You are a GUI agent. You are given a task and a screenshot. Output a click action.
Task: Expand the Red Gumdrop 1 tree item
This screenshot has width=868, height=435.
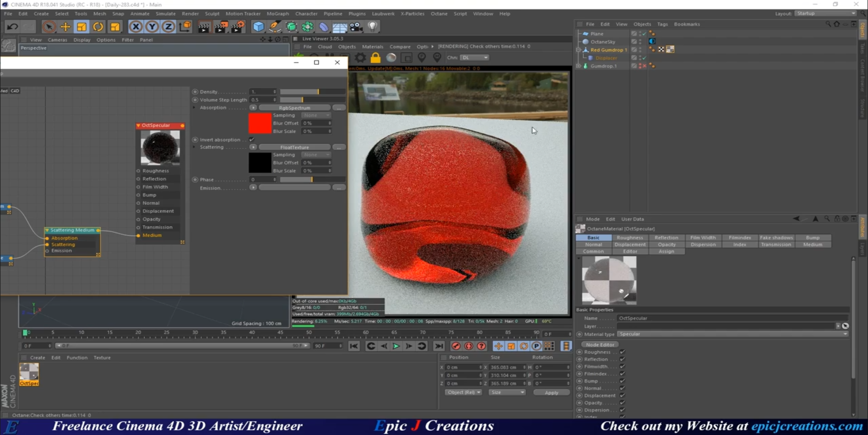(x=578, y=50)
